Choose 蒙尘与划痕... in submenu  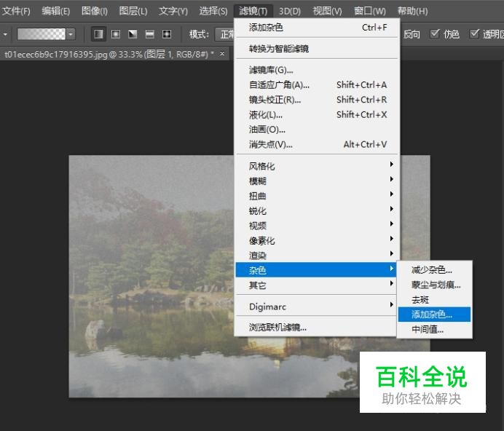coord(434,285)
